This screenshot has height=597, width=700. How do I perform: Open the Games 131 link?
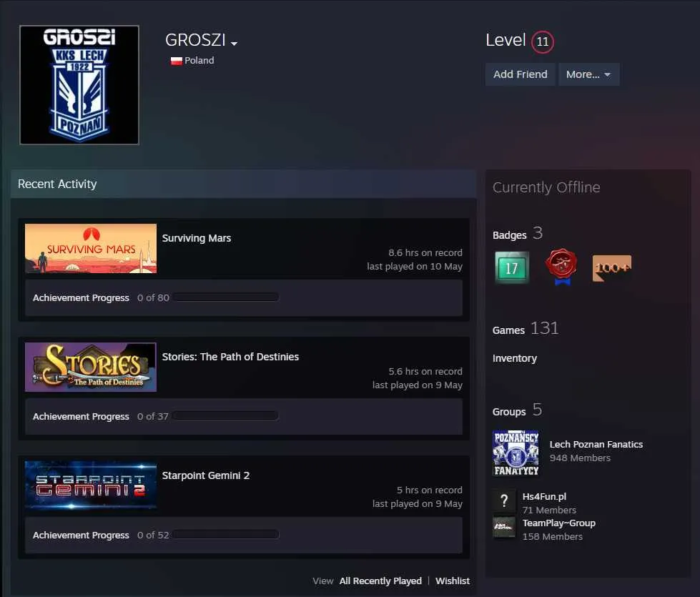tap(526, 329)
